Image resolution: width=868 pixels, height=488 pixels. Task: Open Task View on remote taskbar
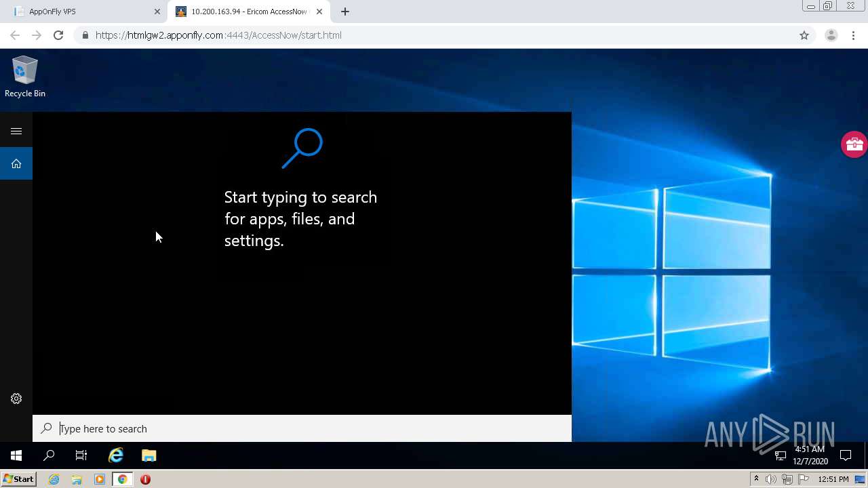(81, 455)
